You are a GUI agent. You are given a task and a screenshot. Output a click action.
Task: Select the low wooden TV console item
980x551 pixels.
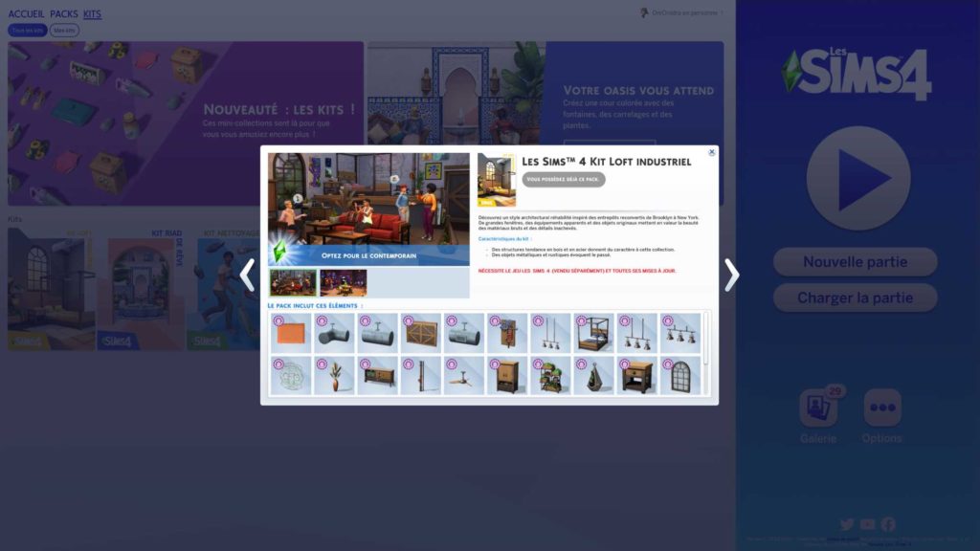[x=377, y=376]
